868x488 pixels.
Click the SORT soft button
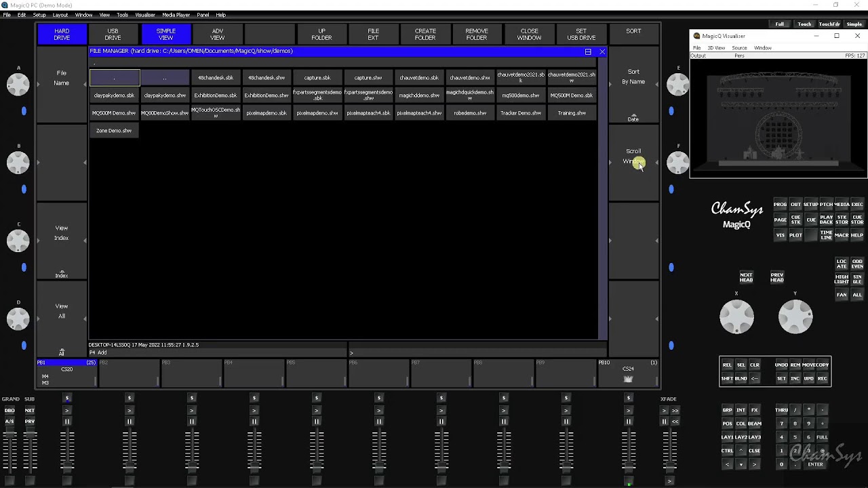click(x=633, y=34)
